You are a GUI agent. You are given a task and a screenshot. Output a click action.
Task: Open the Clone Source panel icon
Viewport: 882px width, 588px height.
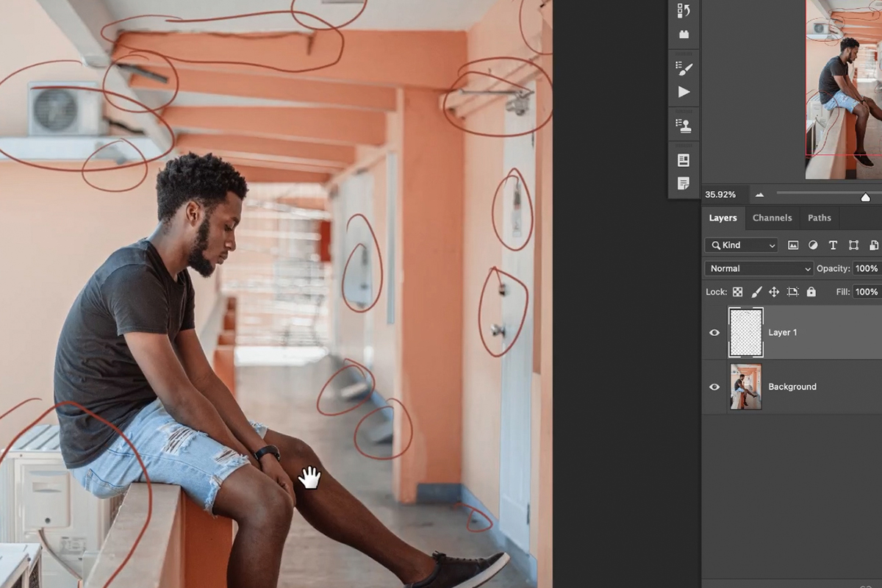coord(683,123)
